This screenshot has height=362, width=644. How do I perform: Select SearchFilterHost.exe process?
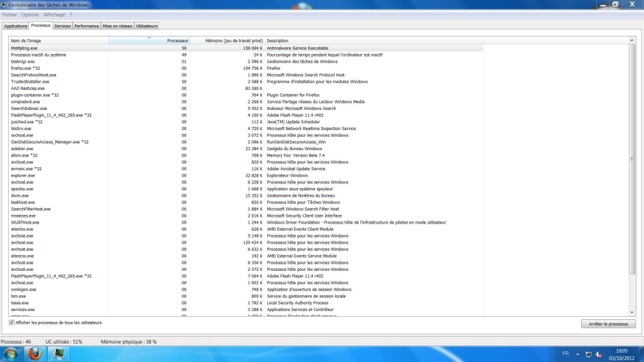[x=246, y=209]
